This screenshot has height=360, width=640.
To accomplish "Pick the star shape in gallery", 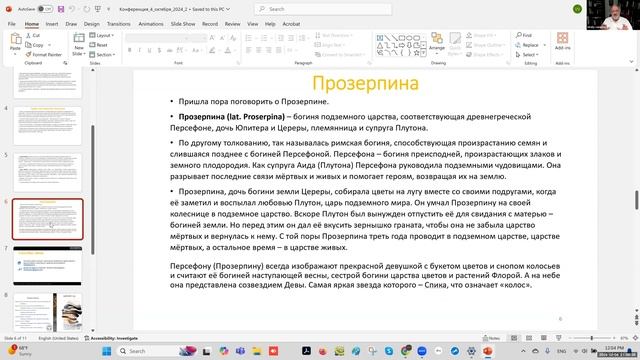I will coord(416,53).
